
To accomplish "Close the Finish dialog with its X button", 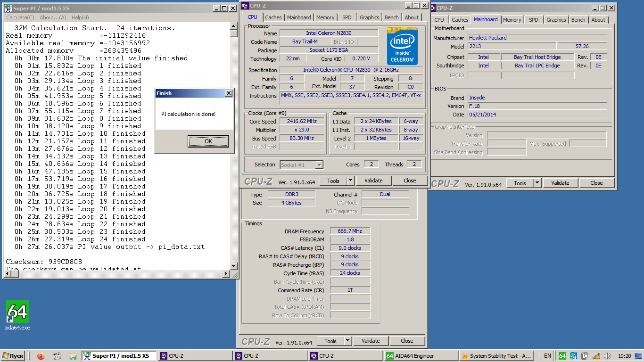I will pyautogui.click(x=229, y=93).
